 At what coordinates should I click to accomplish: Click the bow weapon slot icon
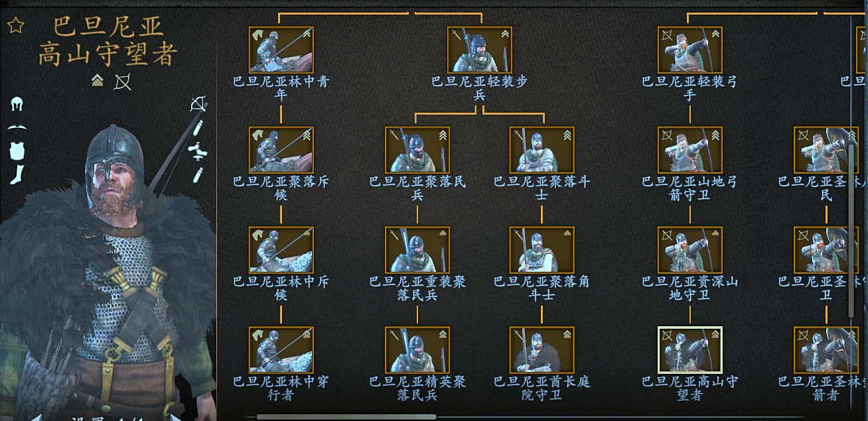coord(198,104)
